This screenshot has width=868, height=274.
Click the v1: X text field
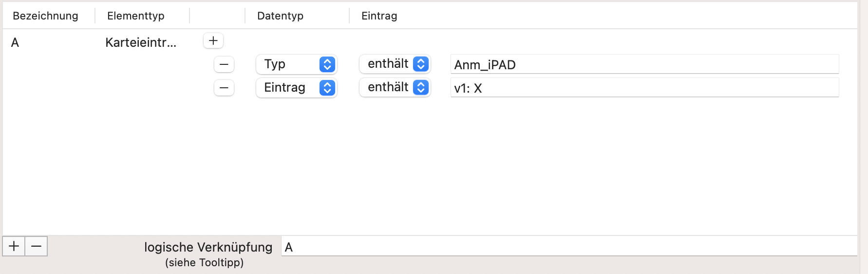click(x=644, y=88)
